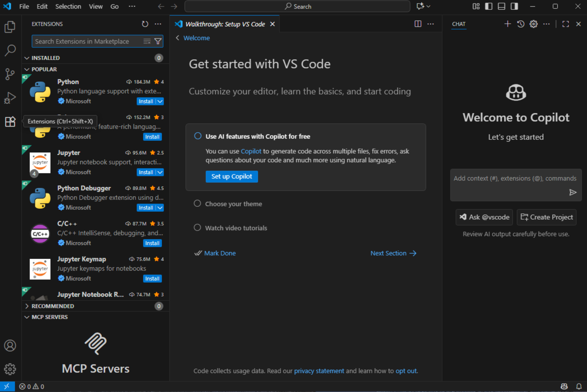Select Use AI features with Copilot step
The image size is (587, 392).
coord(257,137)
